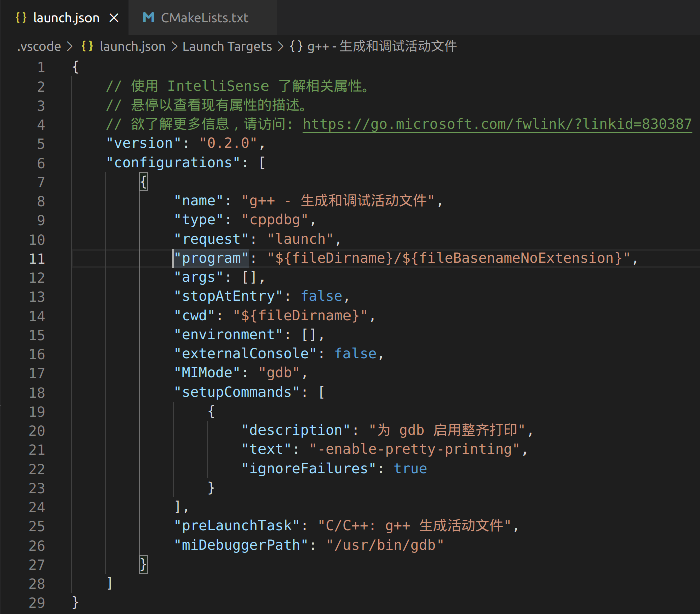This screenshot has height=614, width=700.
Task: Click the true value of ignoreFailures
Action: click(x=410, y=468)
